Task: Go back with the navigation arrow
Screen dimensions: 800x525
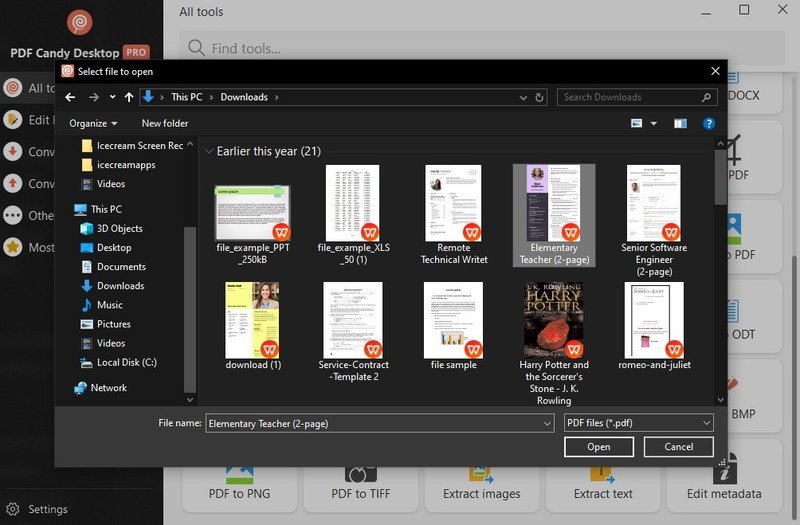Action: coord(69,97)
